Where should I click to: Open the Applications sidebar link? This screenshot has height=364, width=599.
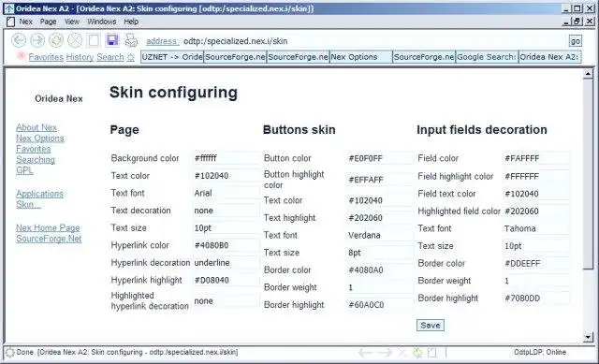point(39,194)
